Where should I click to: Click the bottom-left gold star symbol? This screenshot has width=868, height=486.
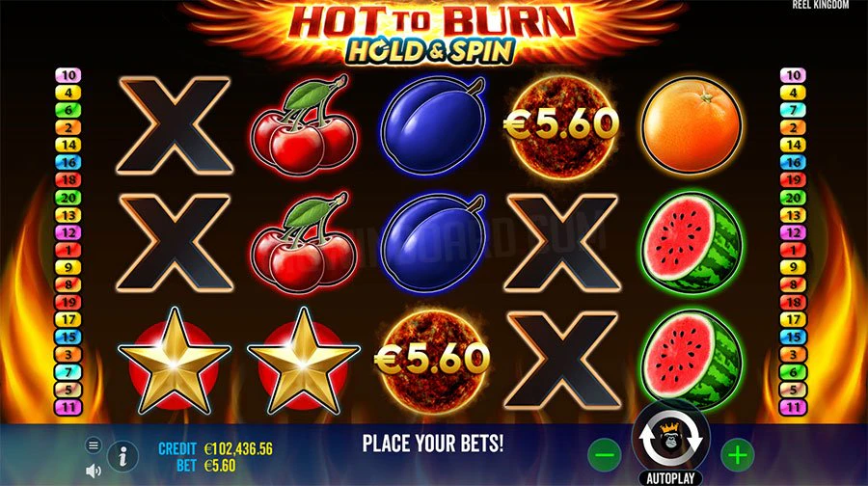click(x=175, y=360)
